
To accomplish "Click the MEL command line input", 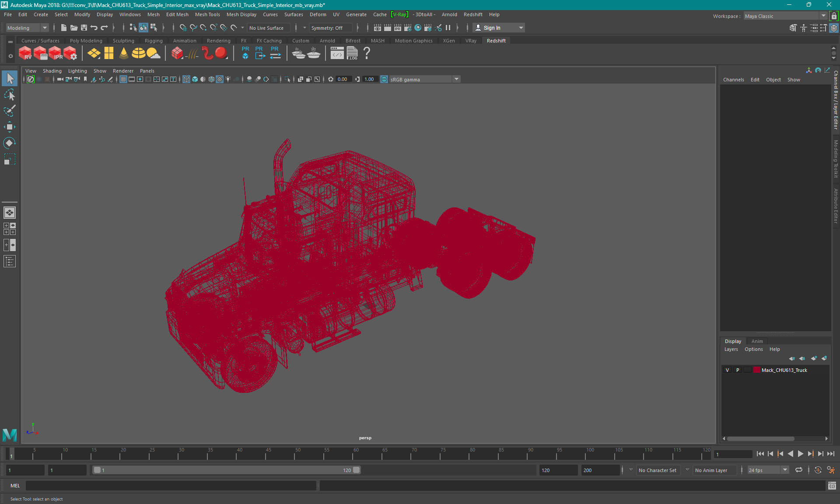I will (x=171, y=486).
